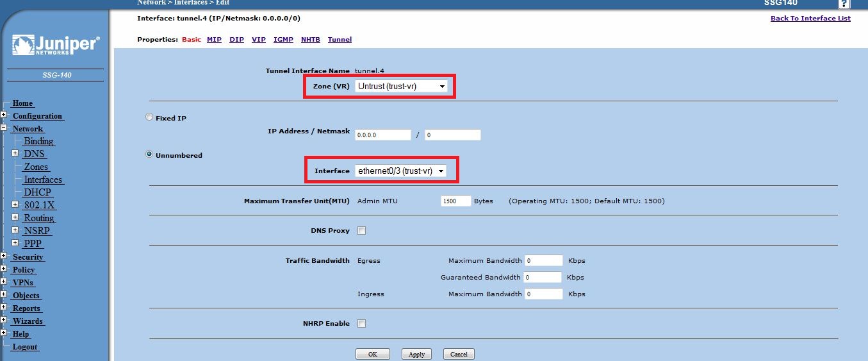The height and width of the screenshot is (361, 868).
Task: Open the Zone (VR) dropdown
Action: pos(401,86)
